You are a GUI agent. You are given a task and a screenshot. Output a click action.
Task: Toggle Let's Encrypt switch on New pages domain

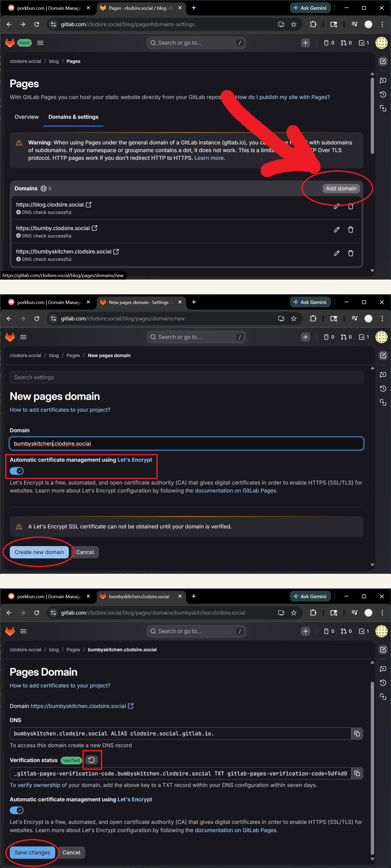[16, 471]
